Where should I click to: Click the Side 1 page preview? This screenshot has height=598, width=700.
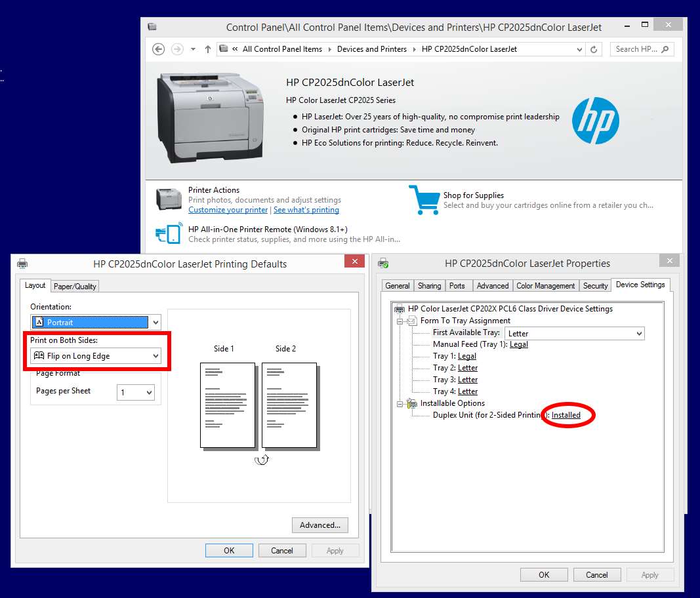pyautogui.click(x=228, y=405)
